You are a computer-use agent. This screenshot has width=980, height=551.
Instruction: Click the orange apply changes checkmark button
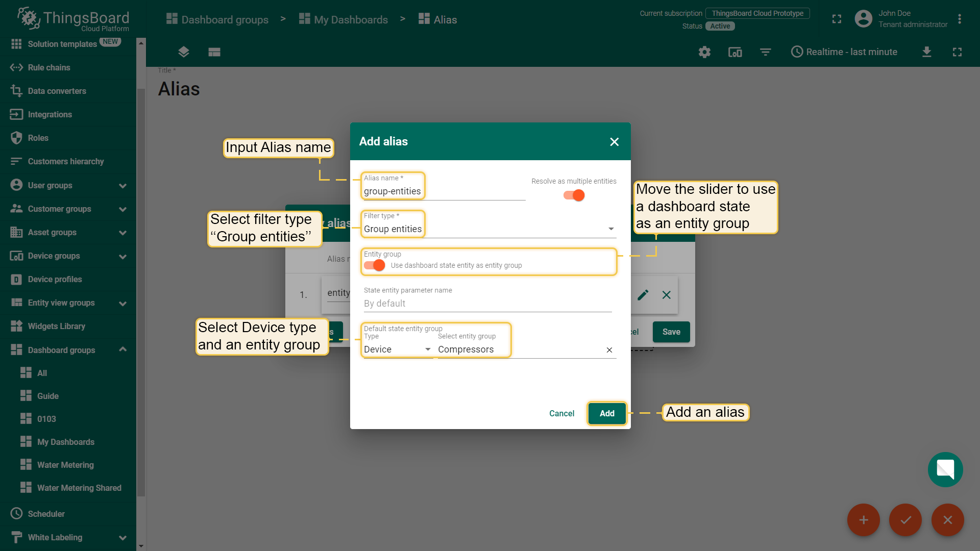click(905, 520)
